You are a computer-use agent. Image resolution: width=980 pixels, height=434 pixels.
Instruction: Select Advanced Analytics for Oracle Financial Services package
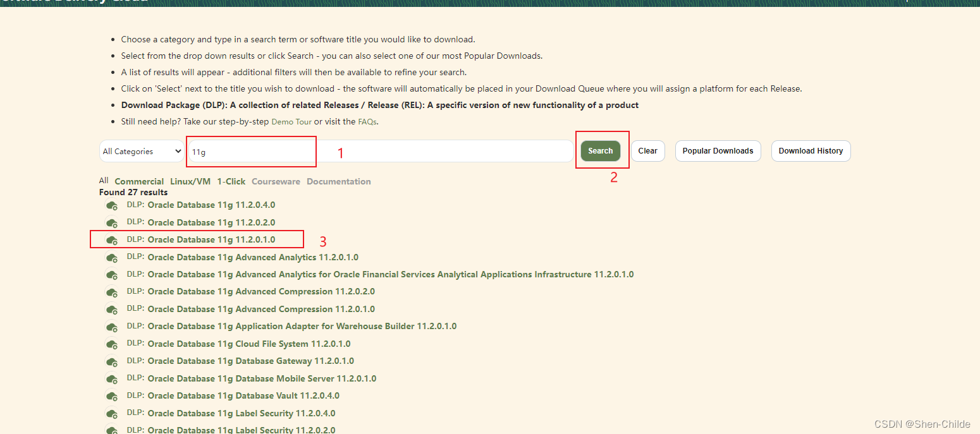[391, 274]
